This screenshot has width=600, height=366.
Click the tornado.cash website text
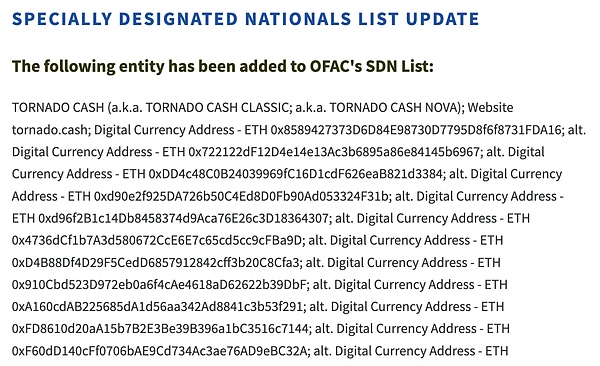tap(50, 130)
